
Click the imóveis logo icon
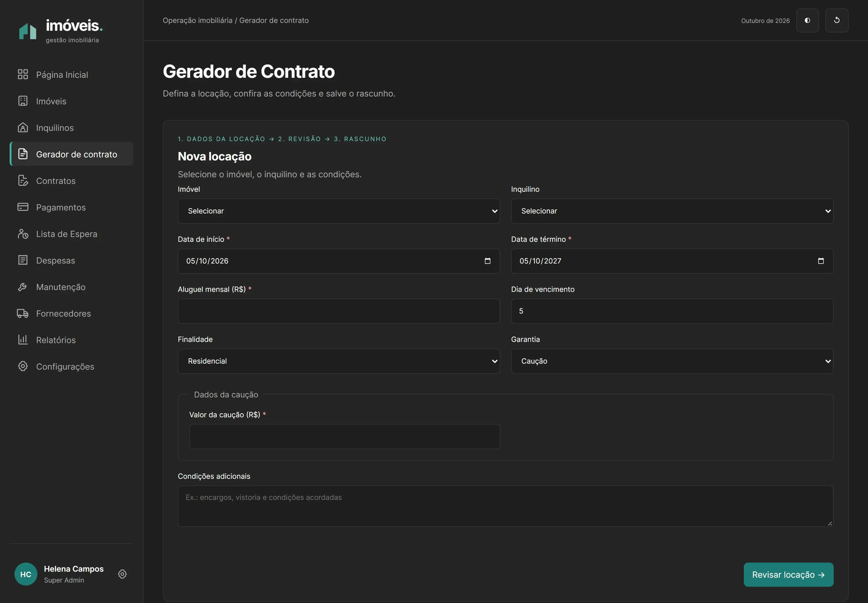point(27,31)
